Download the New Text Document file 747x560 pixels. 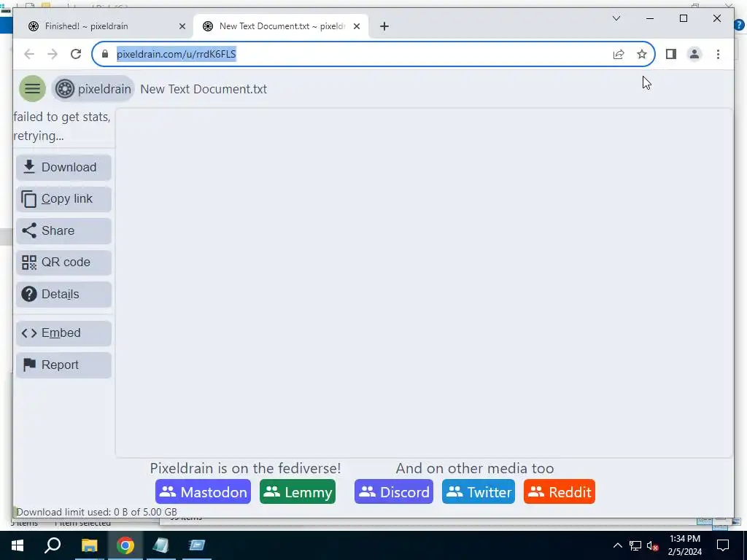tap(64, 167)
